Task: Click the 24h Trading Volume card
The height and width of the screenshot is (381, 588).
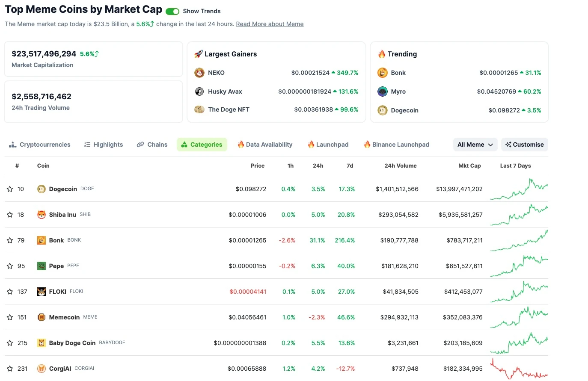Action: click(93, 102)
